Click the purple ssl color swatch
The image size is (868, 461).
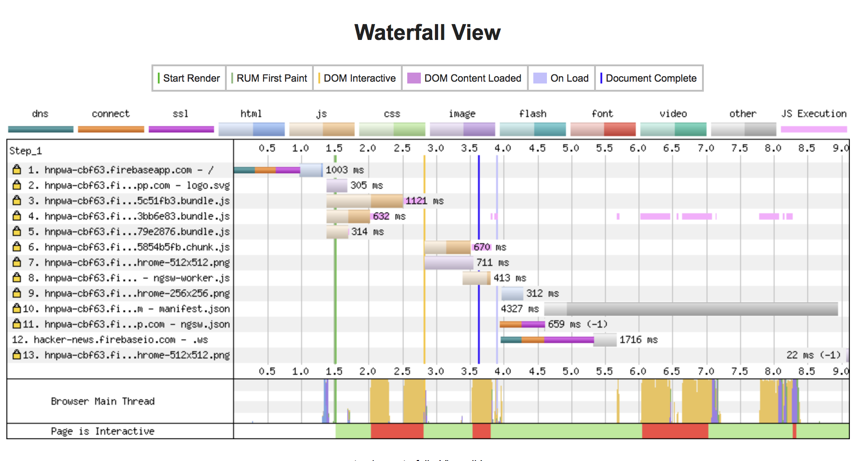tap(181, 129)
